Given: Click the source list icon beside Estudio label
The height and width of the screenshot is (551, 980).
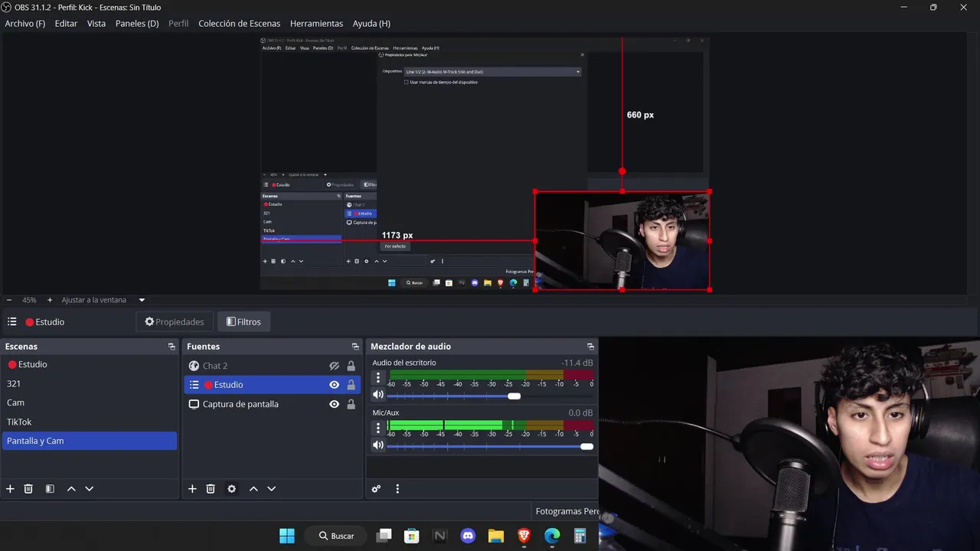Looking at the screenshot, I should 11,322.
